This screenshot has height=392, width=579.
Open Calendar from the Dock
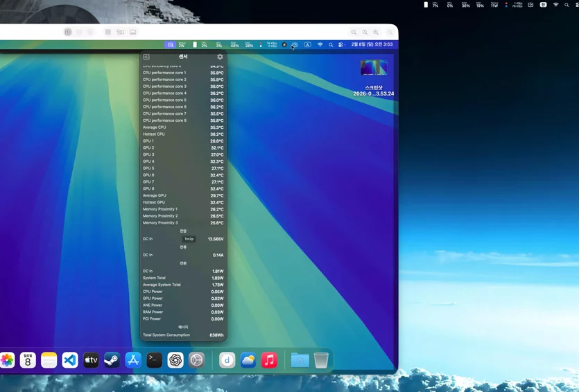tap(28, 360)
